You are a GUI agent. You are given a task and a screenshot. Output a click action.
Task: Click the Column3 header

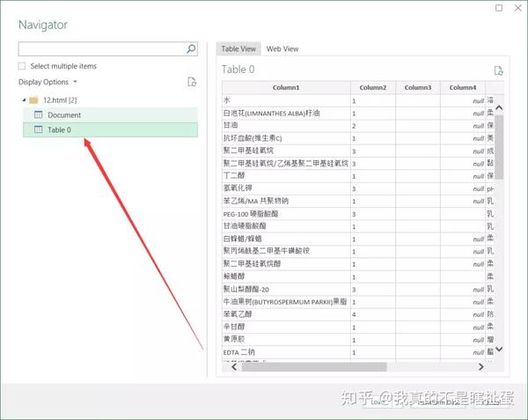coord(417,87)
